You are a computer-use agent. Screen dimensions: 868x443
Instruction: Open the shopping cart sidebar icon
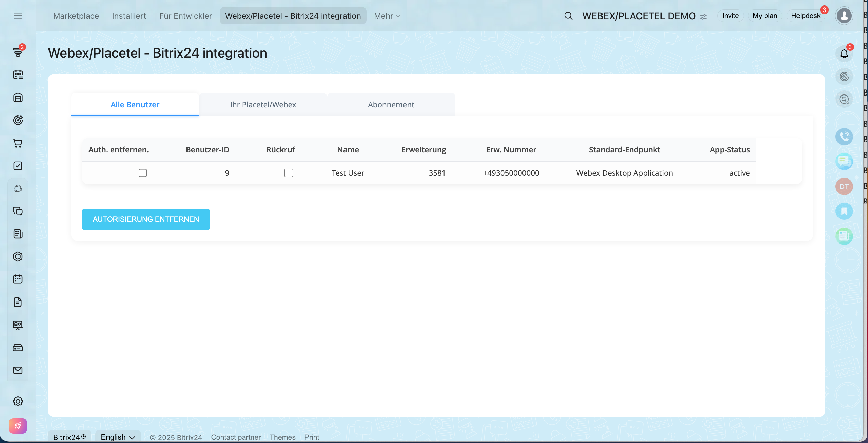(18, 143)
